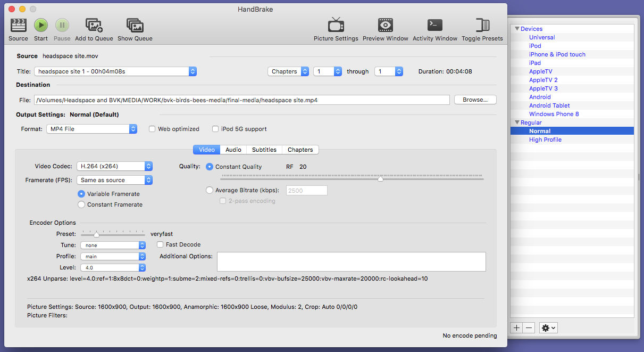Click the Average Bitrate 2500 field
Image resolution: width=644 pixels, height=352 pixels.
tap(307, 190)
